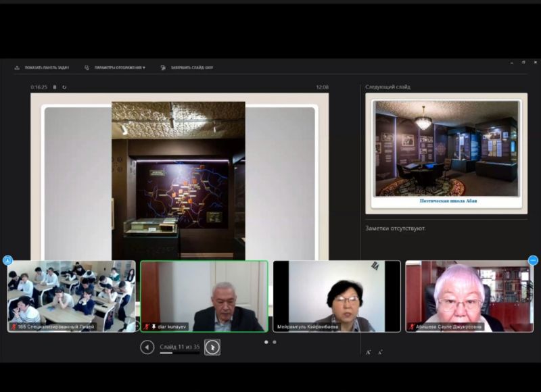Select second video page dot indicator
This screenshot has width=541, height=392.
(275, 342)
